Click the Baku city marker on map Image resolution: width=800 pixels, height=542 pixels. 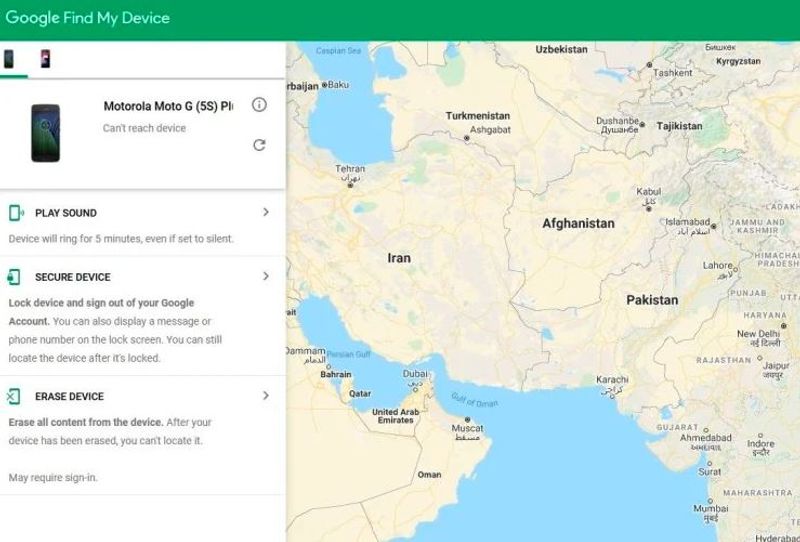click(324, 85)
